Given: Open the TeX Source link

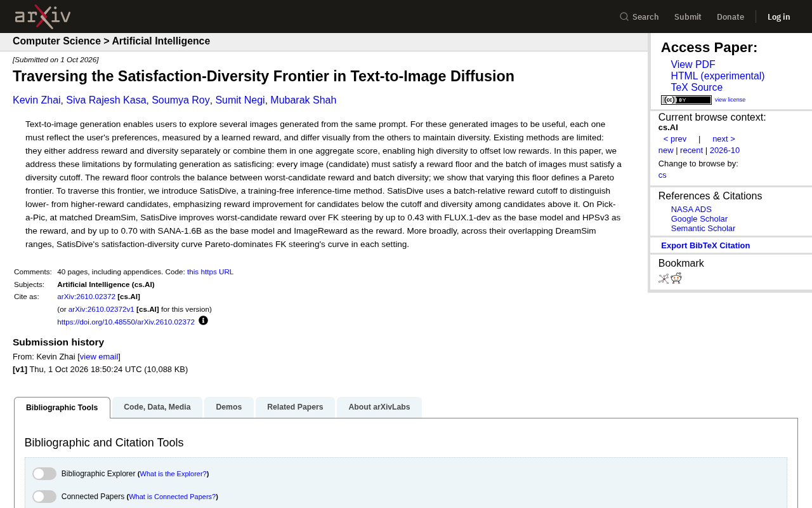Looking at the screenshot, I should pos(697,88).
